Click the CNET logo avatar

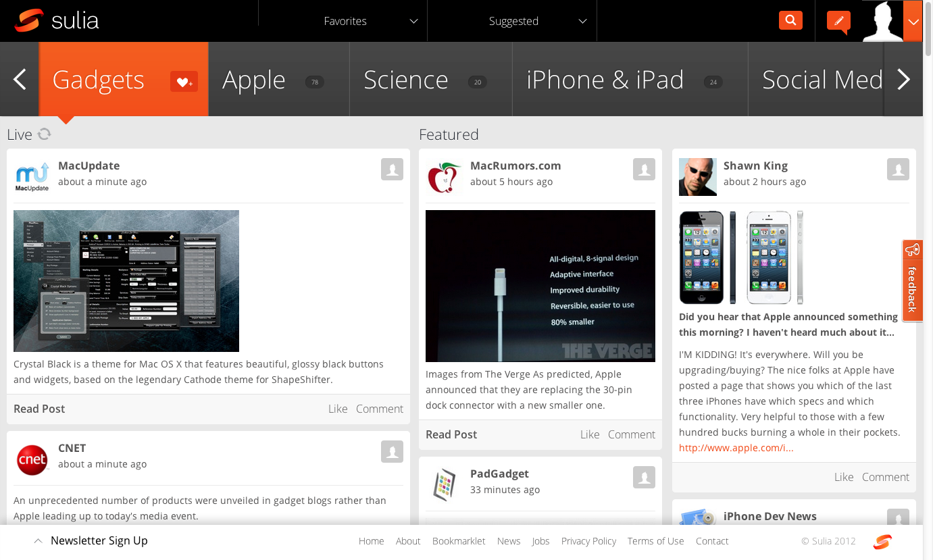point(32,460)
